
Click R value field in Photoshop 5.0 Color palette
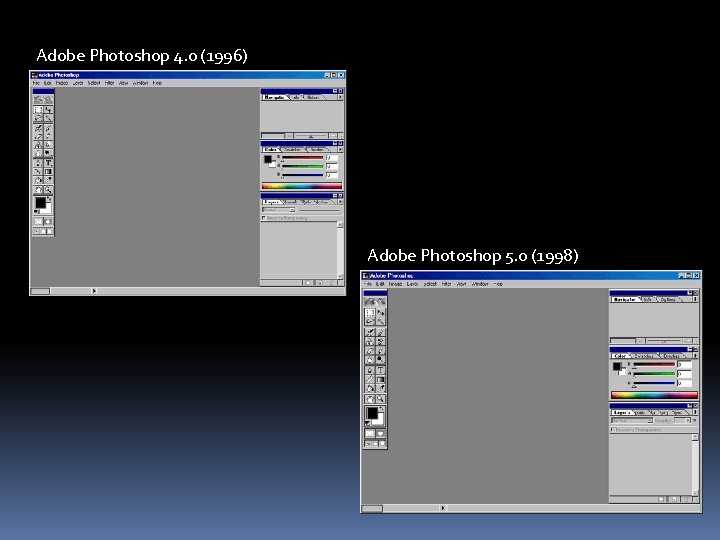point(685,365)
